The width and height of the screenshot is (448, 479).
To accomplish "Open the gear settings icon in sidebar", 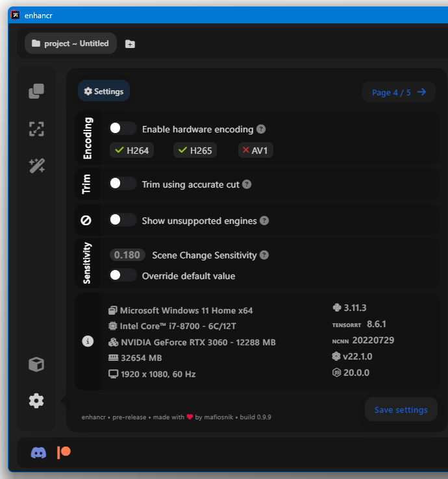I will coord(36,401).
